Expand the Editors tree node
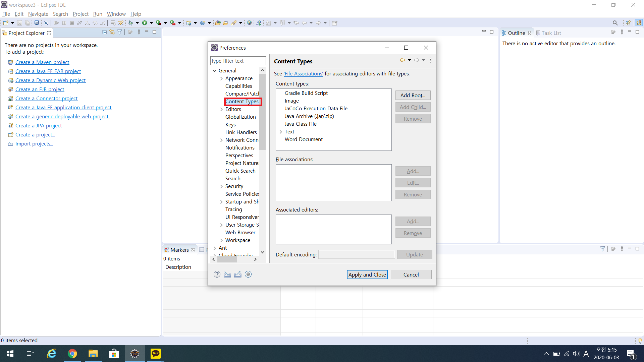 coord(221,109)
